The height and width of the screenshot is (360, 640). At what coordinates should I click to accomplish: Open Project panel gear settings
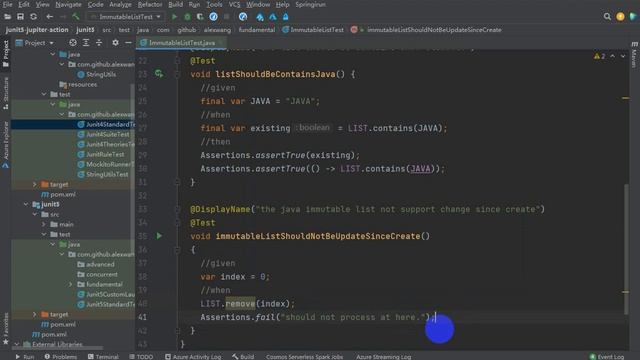pos(116,42)
